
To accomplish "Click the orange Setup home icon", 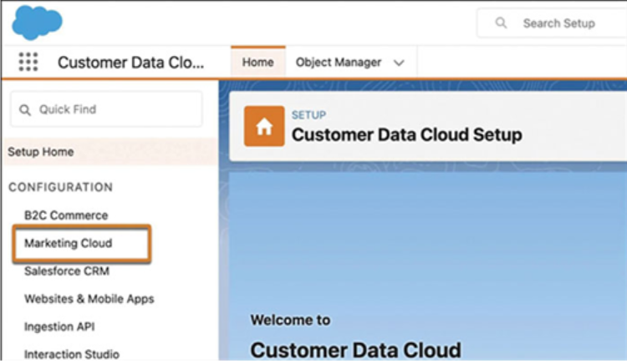I will (x=264, y=126).
